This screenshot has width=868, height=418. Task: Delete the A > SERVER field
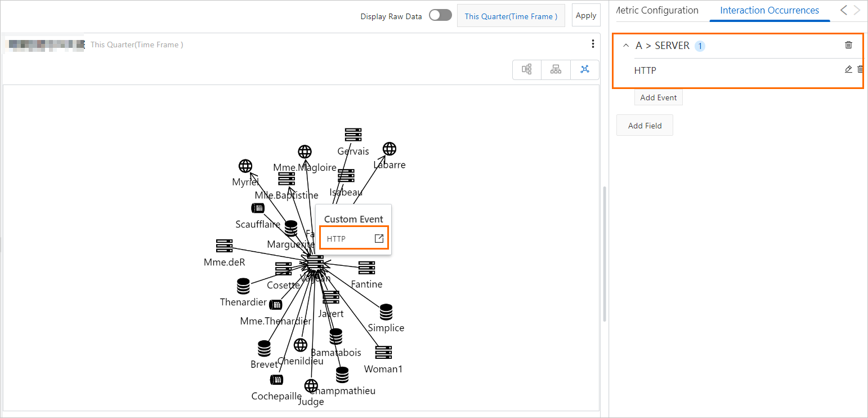(849, 45)
